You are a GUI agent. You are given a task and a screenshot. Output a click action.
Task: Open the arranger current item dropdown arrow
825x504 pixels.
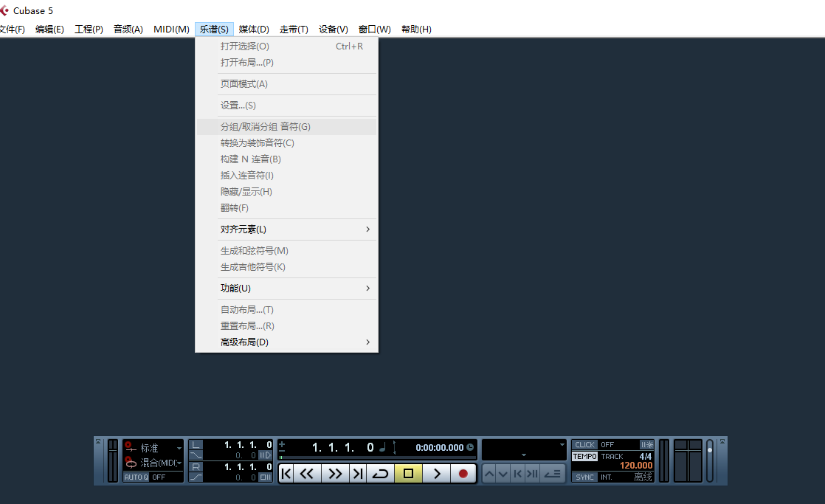[x=523, y=455]
